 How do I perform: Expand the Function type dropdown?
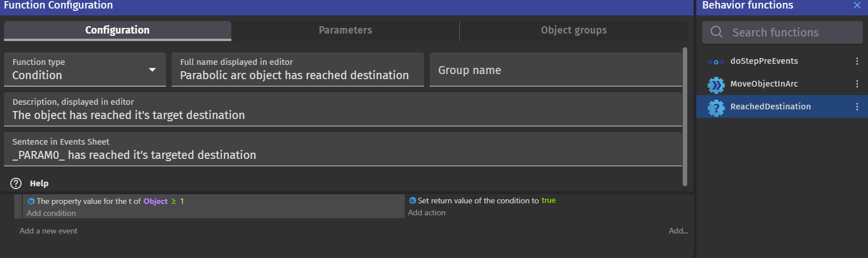click(152, 69)
